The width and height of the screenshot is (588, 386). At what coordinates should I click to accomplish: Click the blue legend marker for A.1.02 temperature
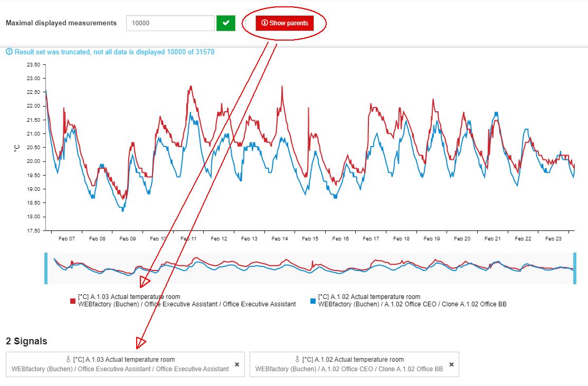(x=311, y=300)
